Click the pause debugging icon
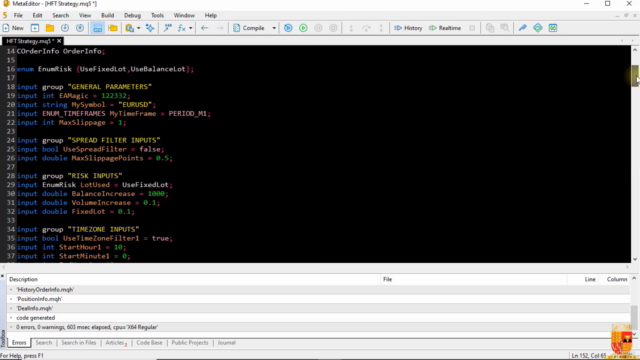This screenshot has height=360, width=640. click(x=318, y=28)
